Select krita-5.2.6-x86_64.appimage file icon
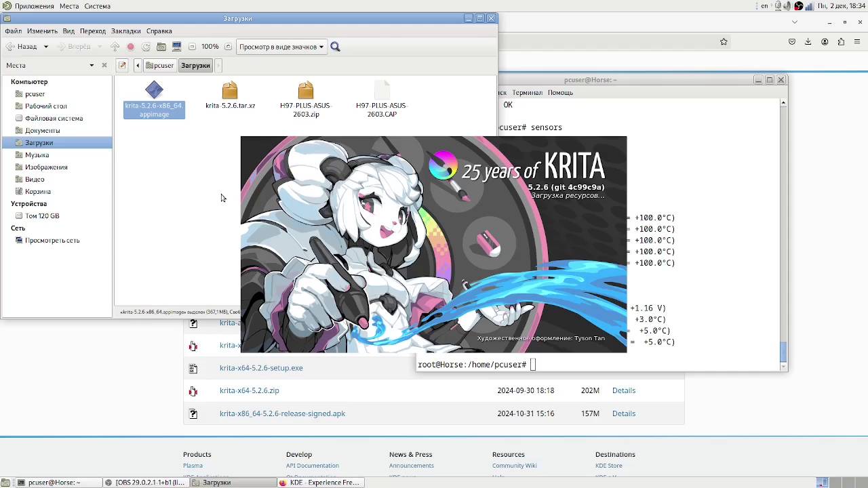868x488 pixels. [x=154, y=90]
